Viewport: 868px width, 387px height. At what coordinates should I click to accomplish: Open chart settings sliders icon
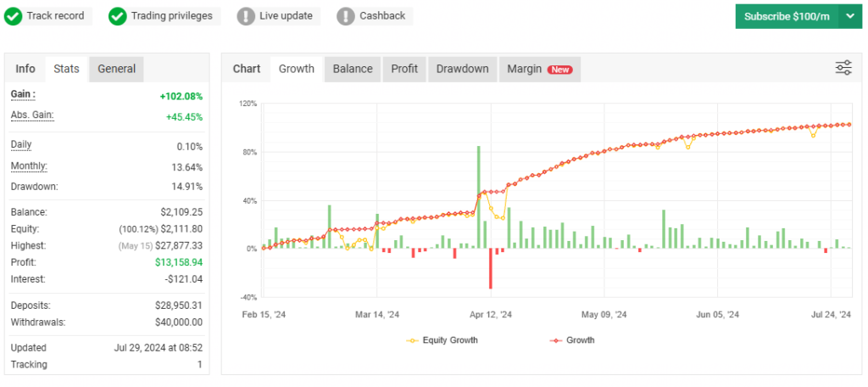point(843,69)
